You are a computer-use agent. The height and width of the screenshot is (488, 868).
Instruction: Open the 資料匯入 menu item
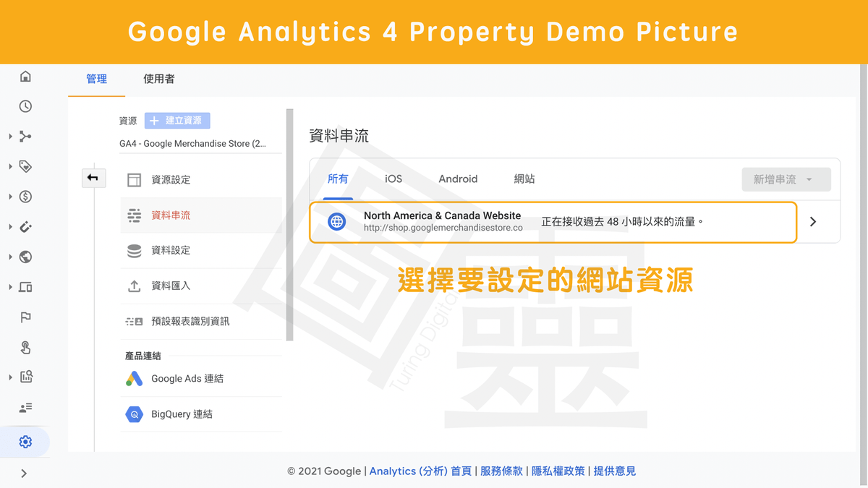pos(201,286)
